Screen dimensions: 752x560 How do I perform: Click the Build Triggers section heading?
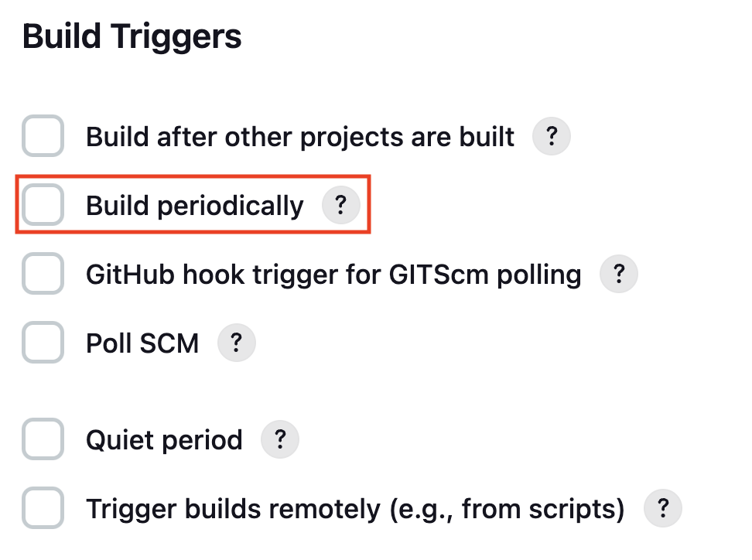click(132, 37)
